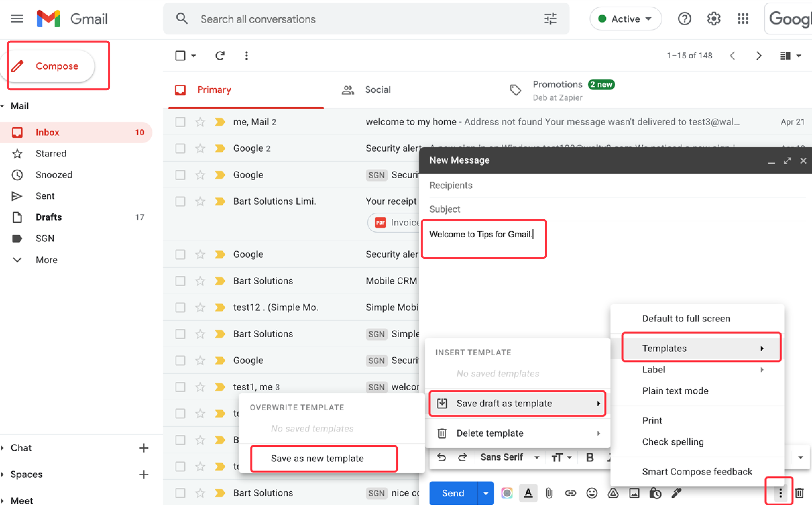Open the Sans Serif font dropdown
The width and height of the screenshot is (812, 505).
tap(510, 457)
